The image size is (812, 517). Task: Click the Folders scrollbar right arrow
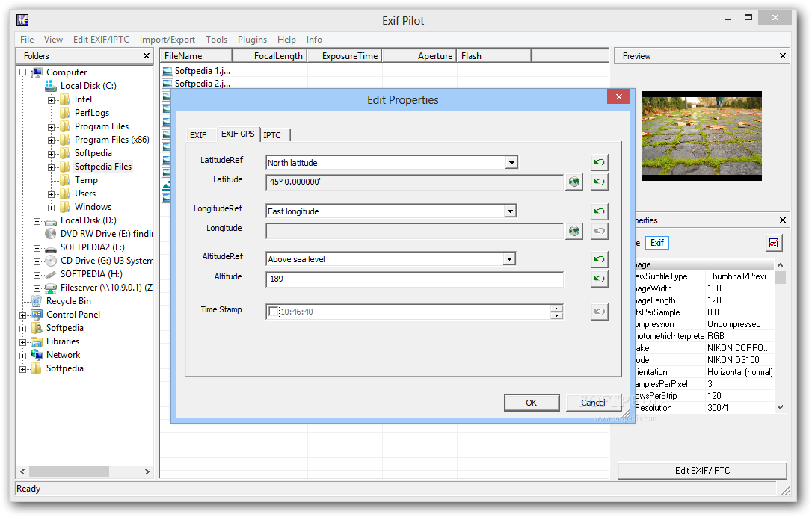(147, 471)
